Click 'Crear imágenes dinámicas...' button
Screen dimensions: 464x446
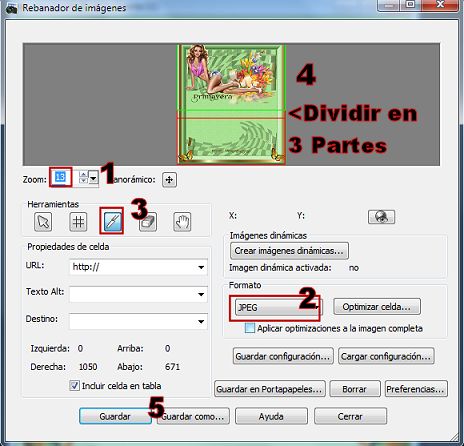pyautogui.click(x=289, y=251)
